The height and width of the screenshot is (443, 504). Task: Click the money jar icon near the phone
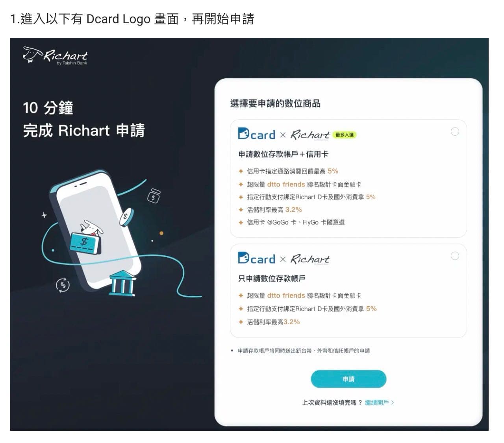(x=154, y=196)
